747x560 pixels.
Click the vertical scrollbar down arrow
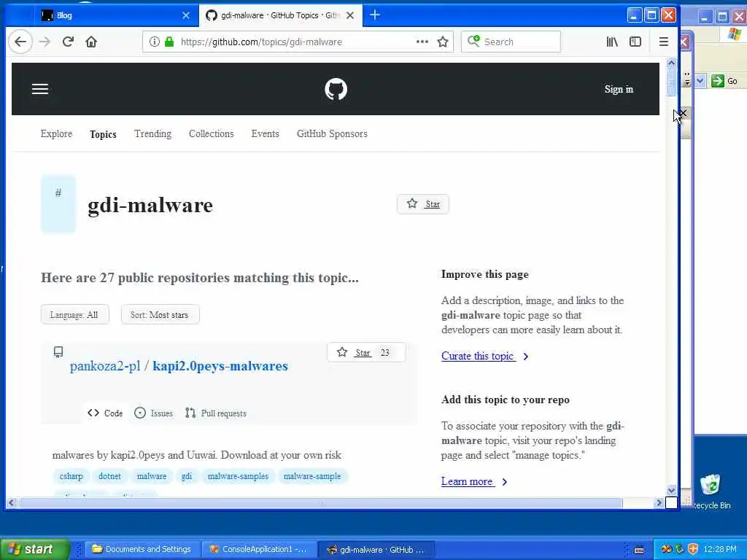671,490
